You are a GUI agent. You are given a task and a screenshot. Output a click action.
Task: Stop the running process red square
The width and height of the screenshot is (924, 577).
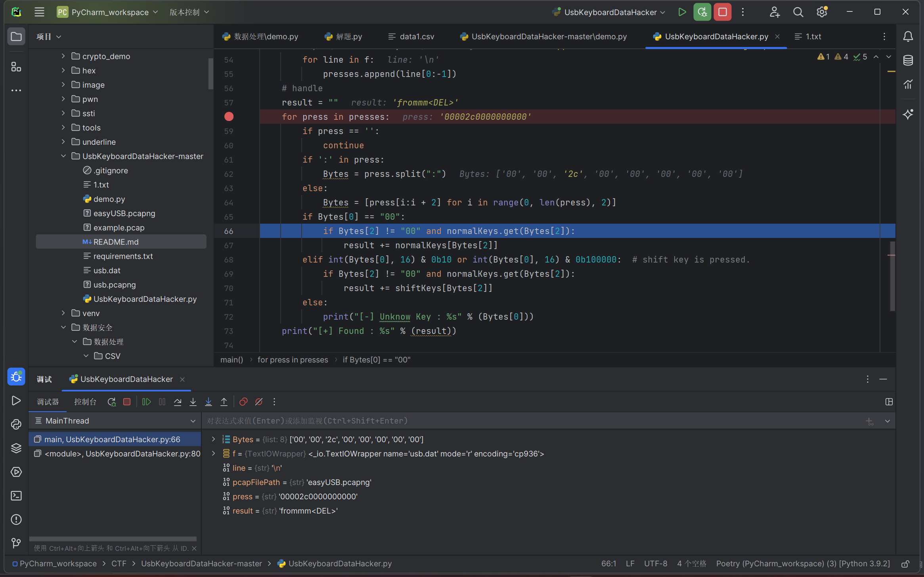(x=723, y=12)
